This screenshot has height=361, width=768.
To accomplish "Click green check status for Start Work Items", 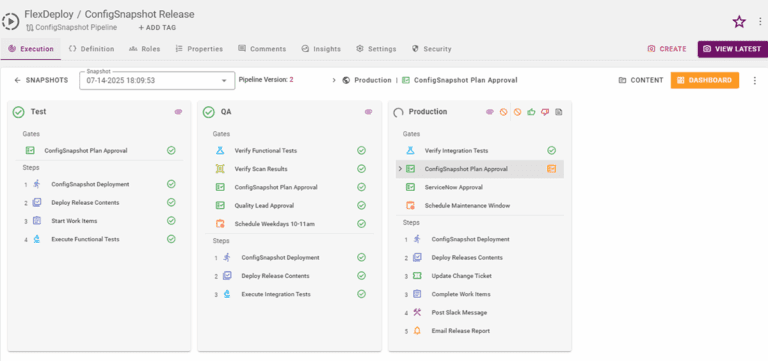I will point(171,220).
